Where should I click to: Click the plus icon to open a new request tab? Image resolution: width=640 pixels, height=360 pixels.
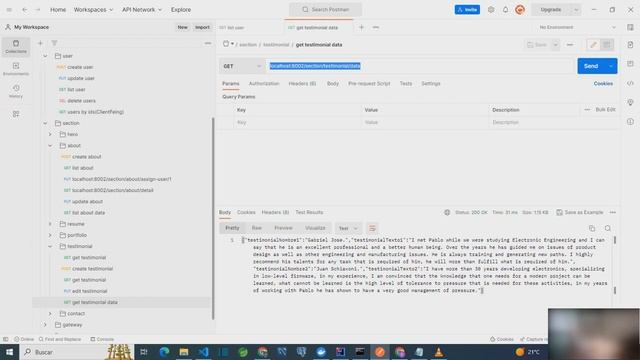coord(361,27)
